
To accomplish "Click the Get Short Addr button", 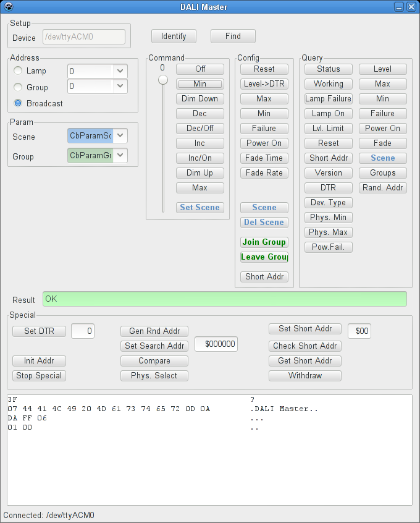I will (305, 361).
